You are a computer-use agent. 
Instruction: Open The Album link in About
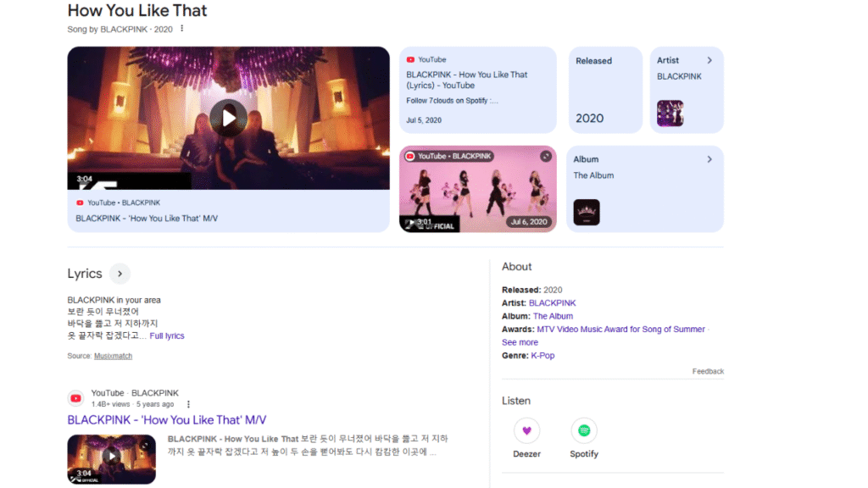coord(553,317)
